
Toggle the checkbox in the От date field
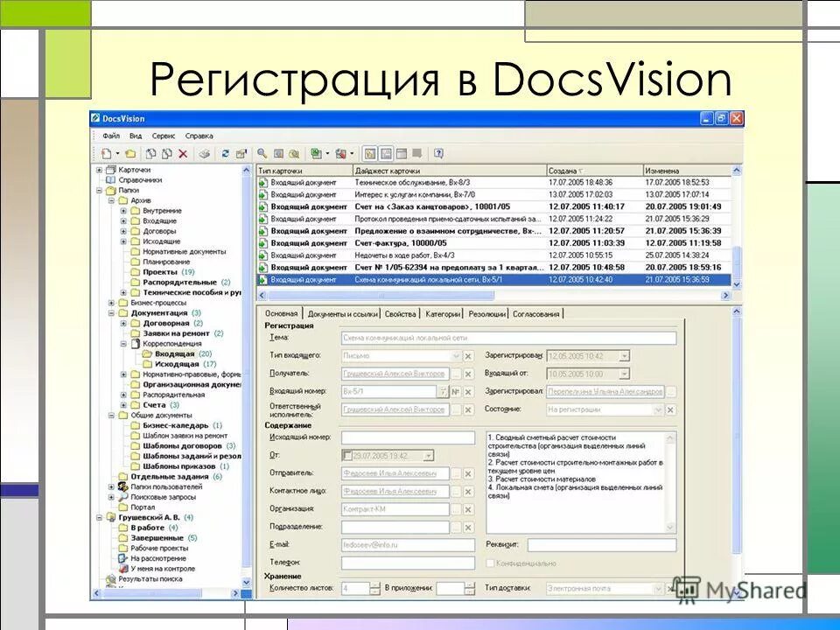click(x=347, y=456)
